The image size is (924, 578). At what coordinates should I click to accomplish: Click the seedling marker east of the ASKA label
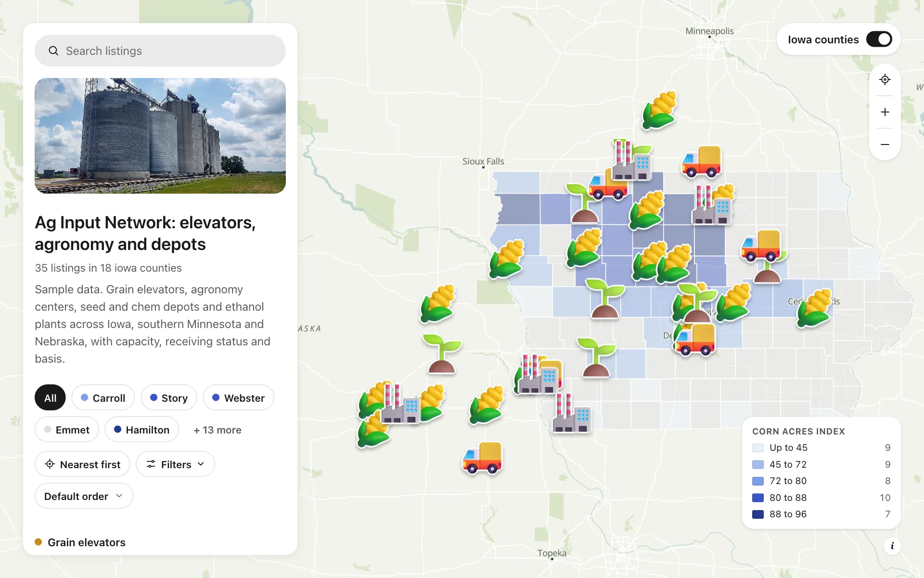click(x=442, y=354)
